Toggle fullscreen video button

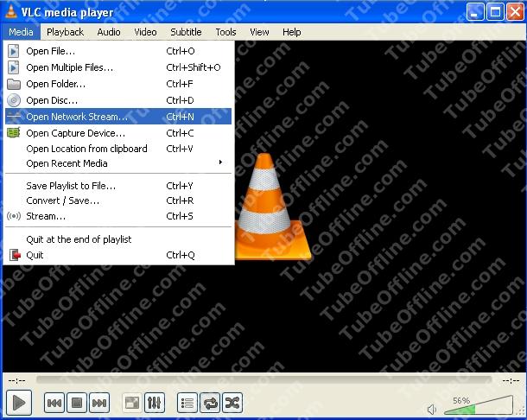click(x=132, y=403)
